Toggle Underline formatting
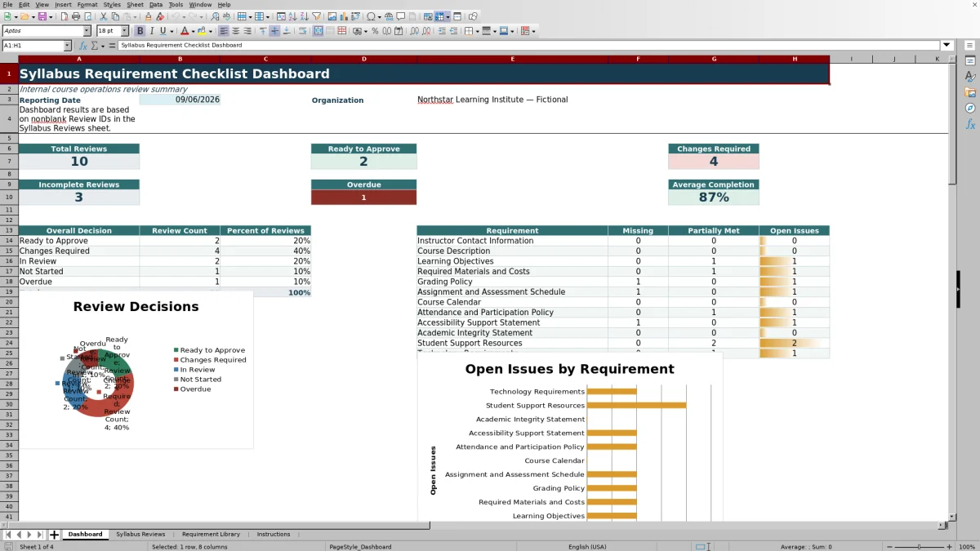Viewport: 980px width, 551px height. (163, 31)
